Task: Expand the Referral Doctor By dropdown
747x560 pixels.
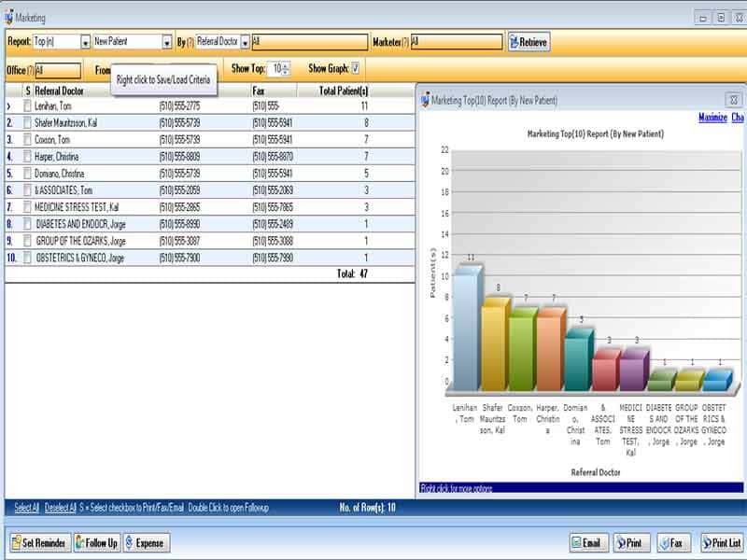Action: pyautogui.click(x=245, y=42)
